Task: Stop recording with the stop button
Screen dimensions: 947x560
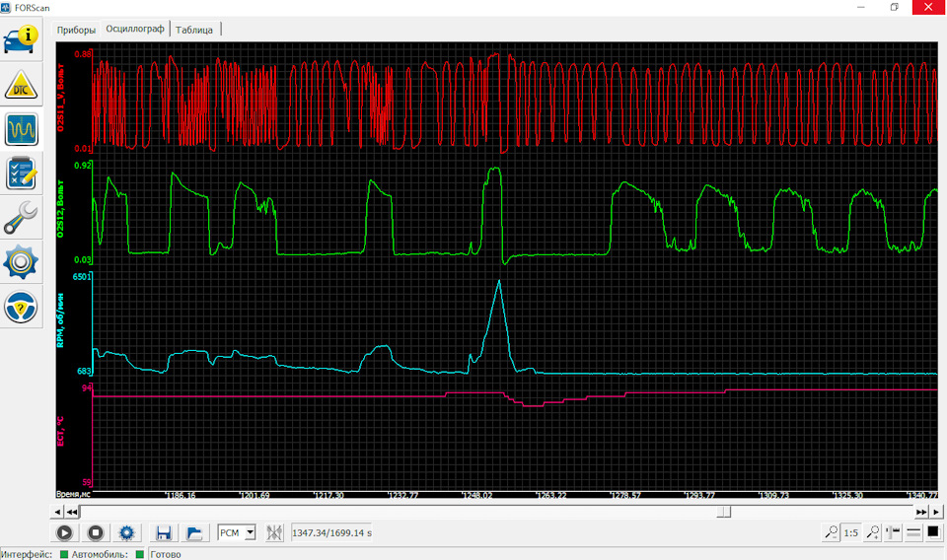Action: [x=96, y=532]
